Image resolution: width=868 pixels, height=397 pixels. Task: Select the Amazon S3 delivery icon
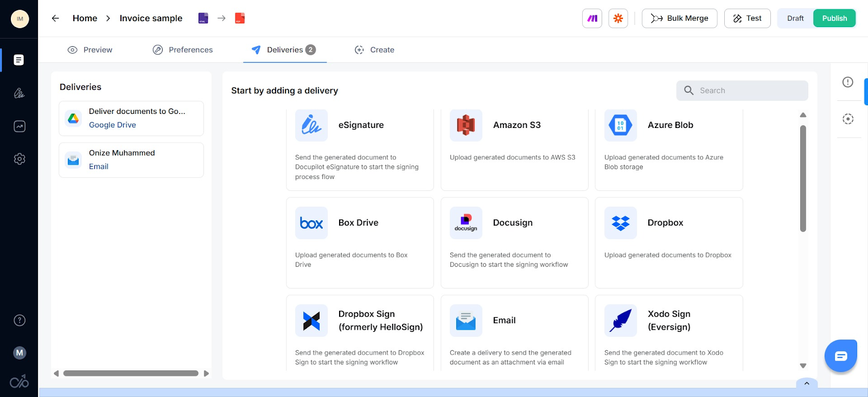(466, 125)
